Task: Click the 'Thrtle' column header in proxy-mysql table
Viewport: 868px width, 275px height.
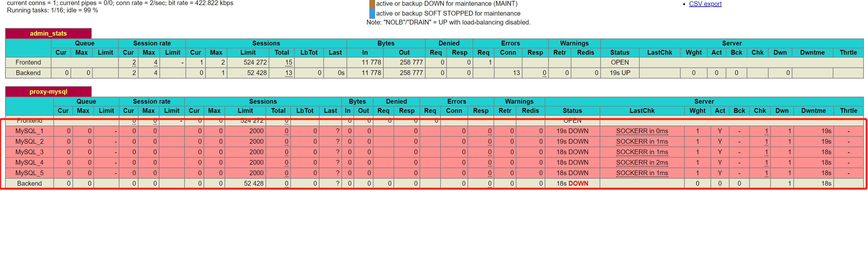Action: pos(848,111)
